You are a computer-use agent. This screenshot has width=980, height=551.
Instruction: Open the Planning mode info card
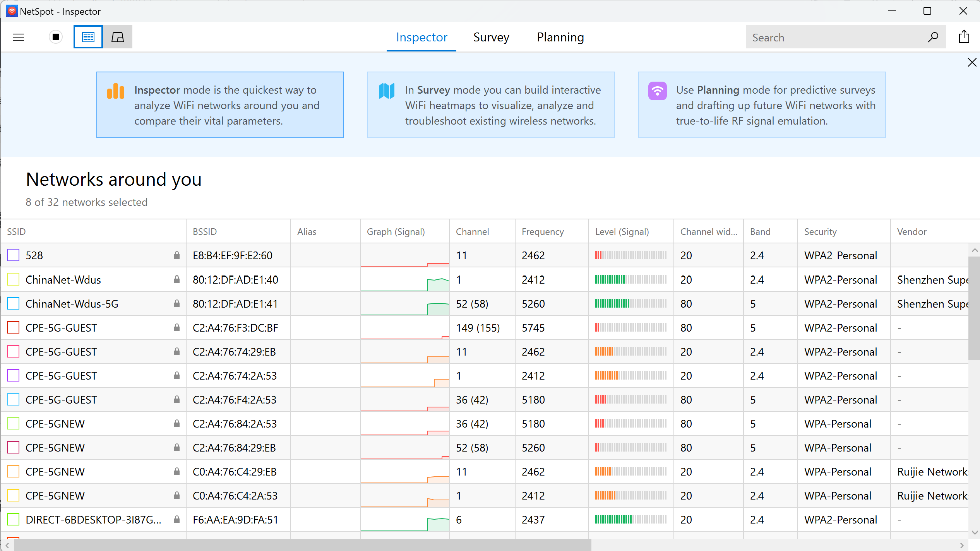762,105
